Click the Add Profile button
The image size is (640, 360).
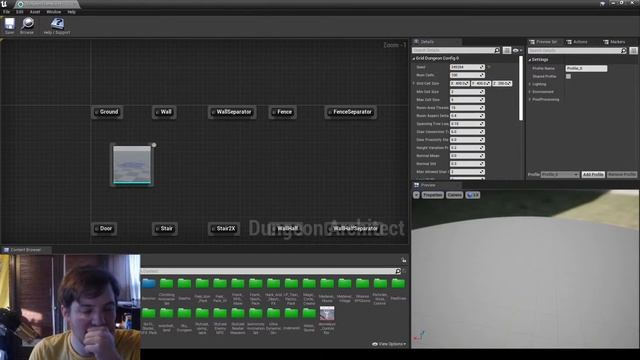[593, 174]
